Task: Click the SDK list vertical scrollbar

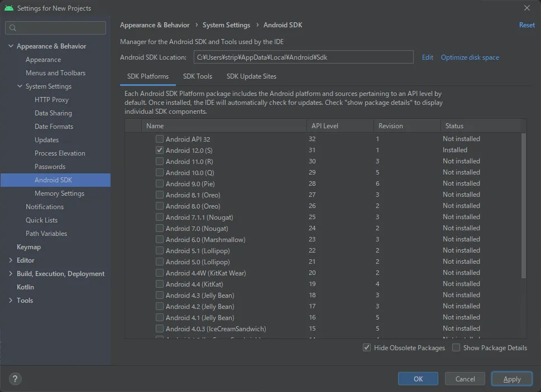Action: [x=523, y=206]
